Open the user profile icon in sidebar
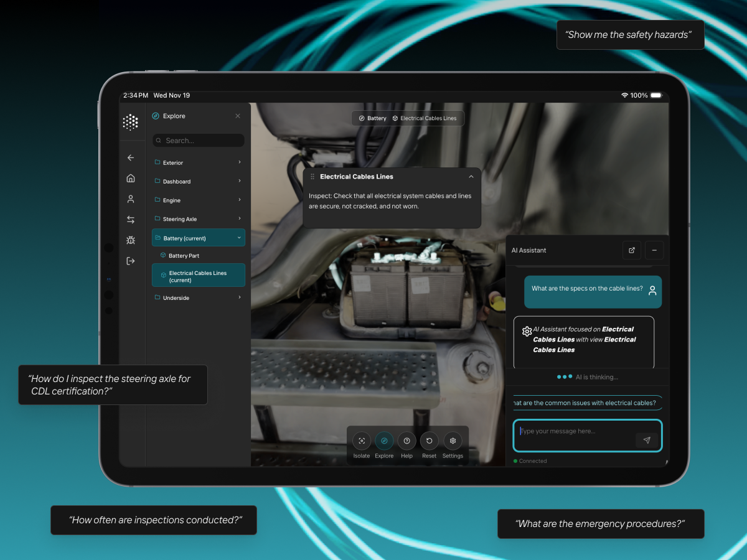Screen dimensions: 747x560 click(131, 198)
